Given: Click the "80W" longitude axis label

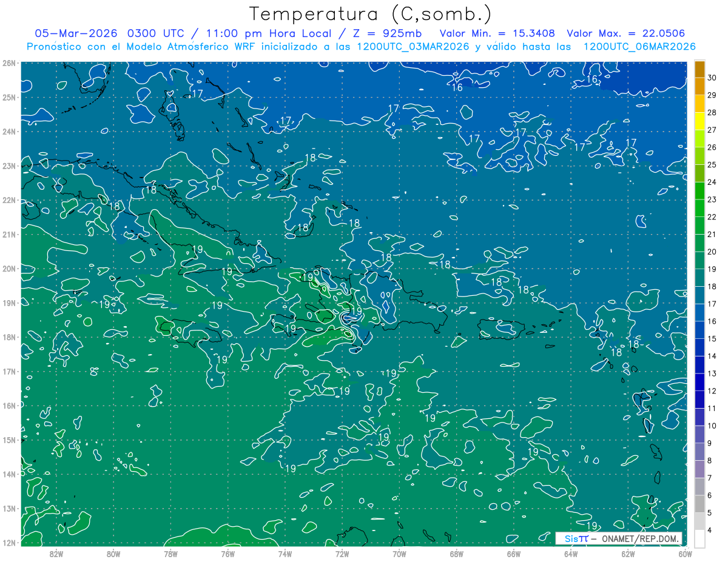Looking at the screenshot, I should 113,553.
